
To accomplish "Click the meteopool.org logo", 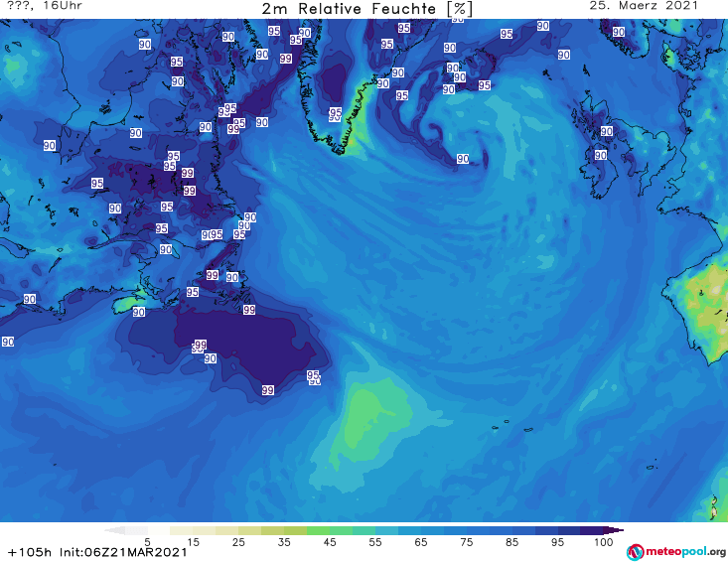I will pyautogui.click(x=675, y=552).
